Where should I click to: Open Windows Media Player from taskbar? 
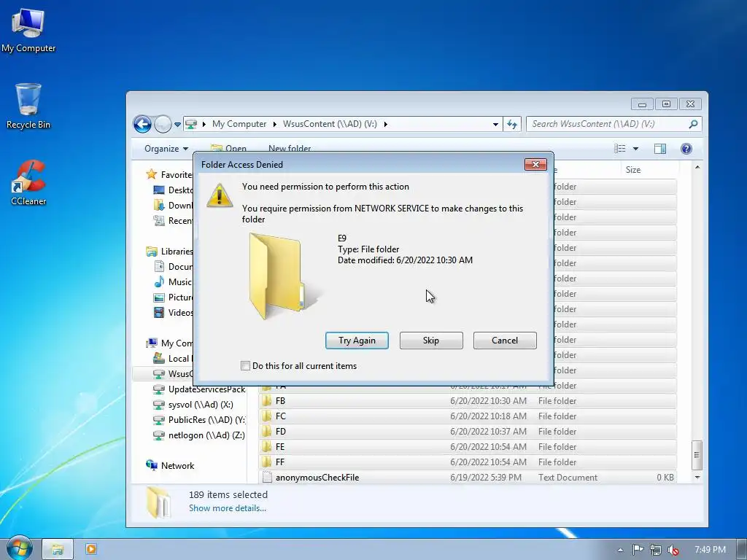click(x=91, y=549)
